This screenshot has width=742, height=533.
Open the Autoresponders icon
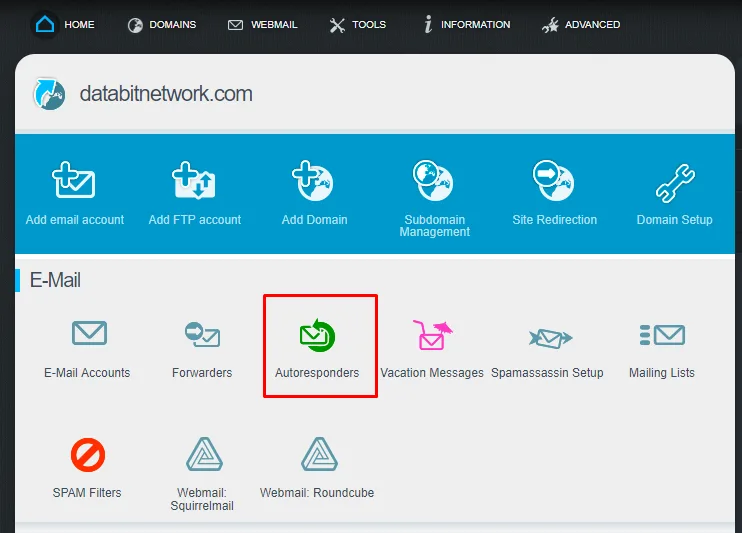pos(317,336)
